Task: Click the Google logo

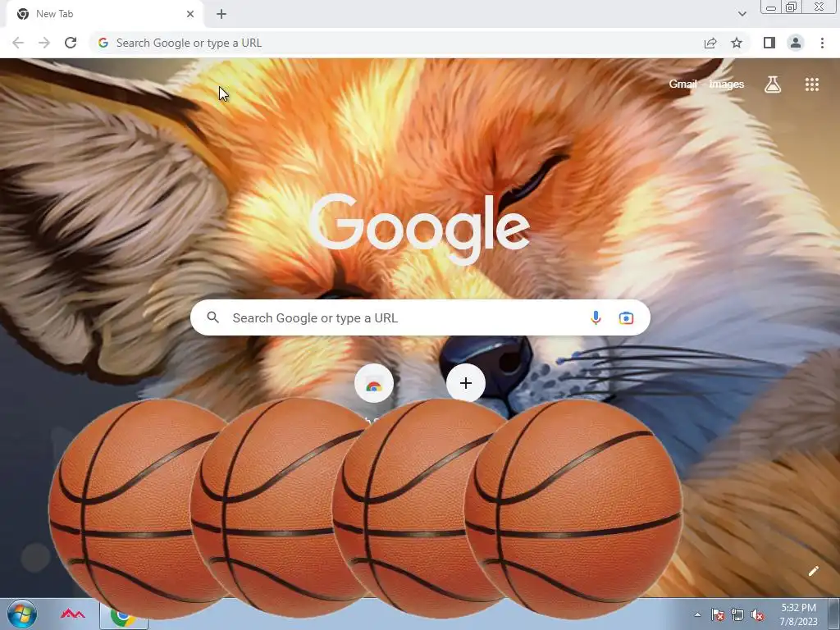Action: pos(419,230)
